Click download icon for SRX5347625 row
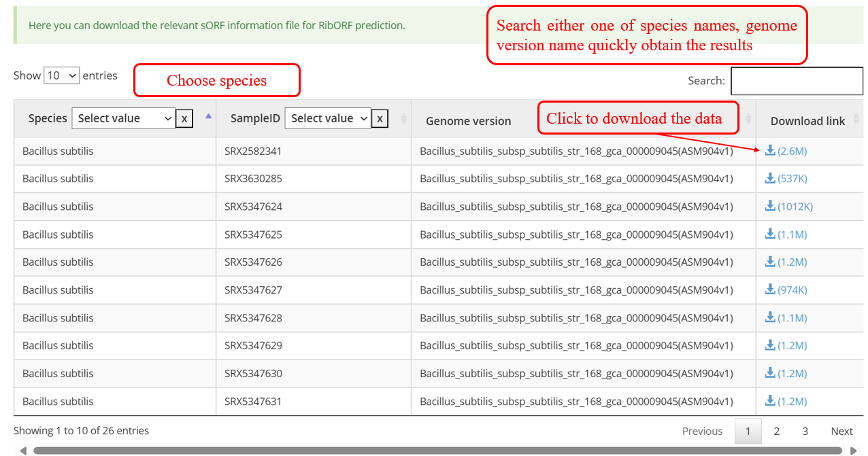The width and height of the screenshot is (868, 456). point(770,234)
